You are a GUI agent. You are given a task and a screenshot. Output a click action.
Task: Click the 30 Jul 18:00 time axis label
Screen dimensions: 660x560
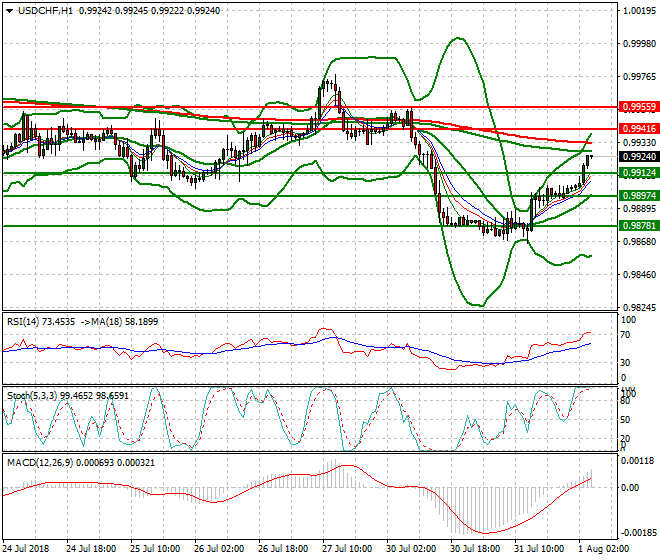(x=475, y=549)
